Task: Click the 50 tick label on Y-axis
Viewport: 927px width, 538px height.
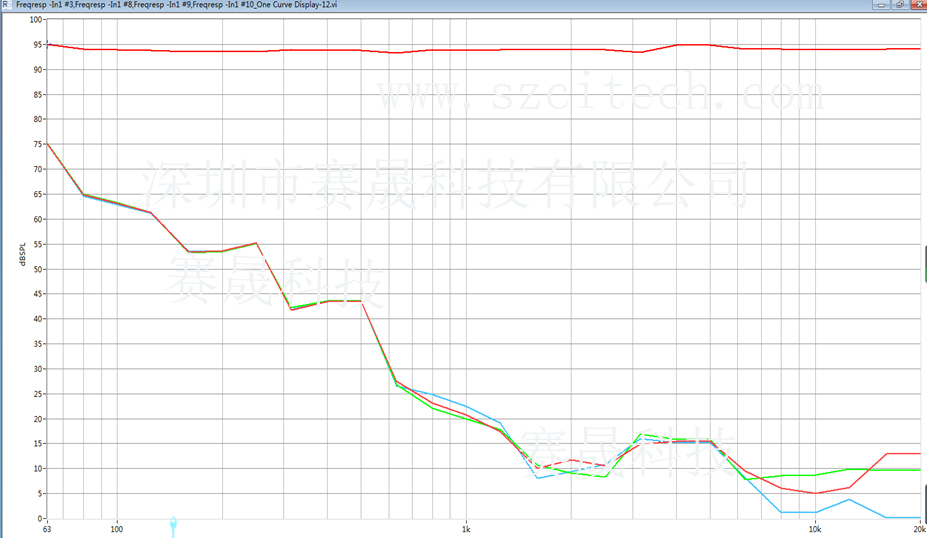Action: (x=38, y=269)
